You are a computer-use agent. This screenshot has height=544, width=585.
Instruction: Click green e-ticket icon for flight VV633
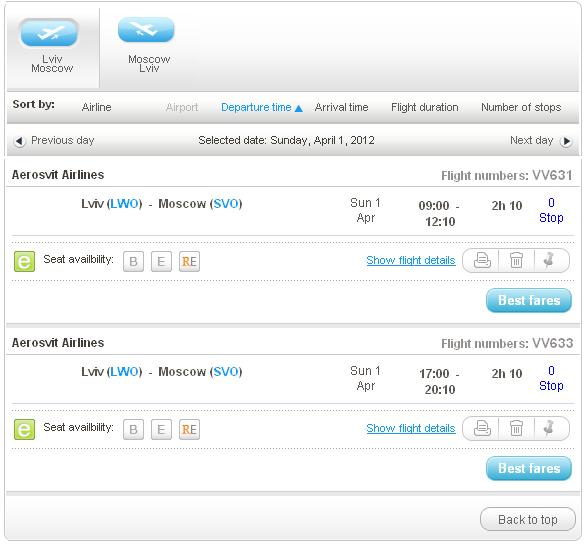[24, 429]
